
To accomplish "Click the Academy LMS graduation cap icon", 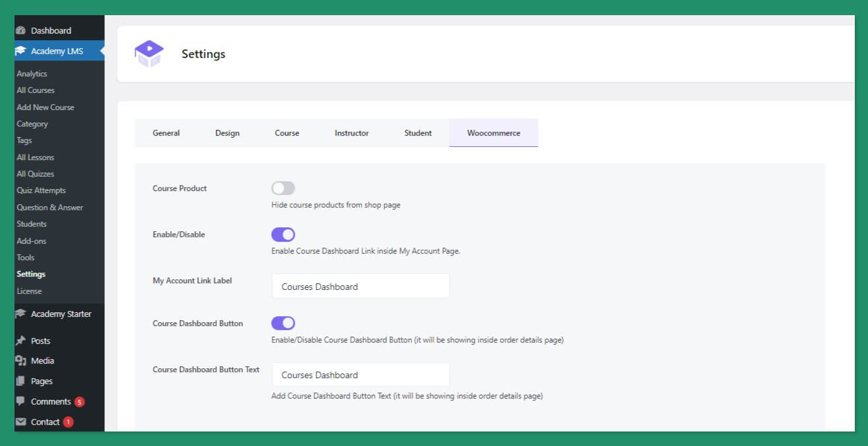I will (x=22, y=50).
